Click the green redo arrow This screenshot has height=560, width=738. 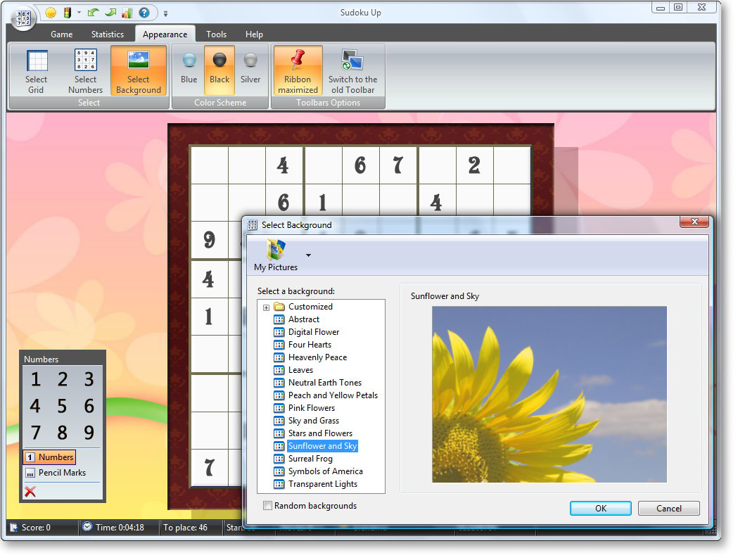(x=110, y=13)
